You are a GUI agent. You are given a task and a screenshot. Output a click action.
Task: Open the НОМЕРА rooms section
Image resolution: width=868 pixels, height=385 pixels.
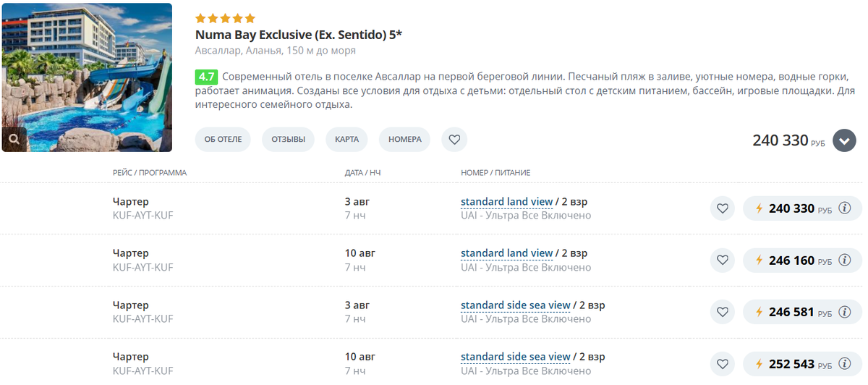404,140
